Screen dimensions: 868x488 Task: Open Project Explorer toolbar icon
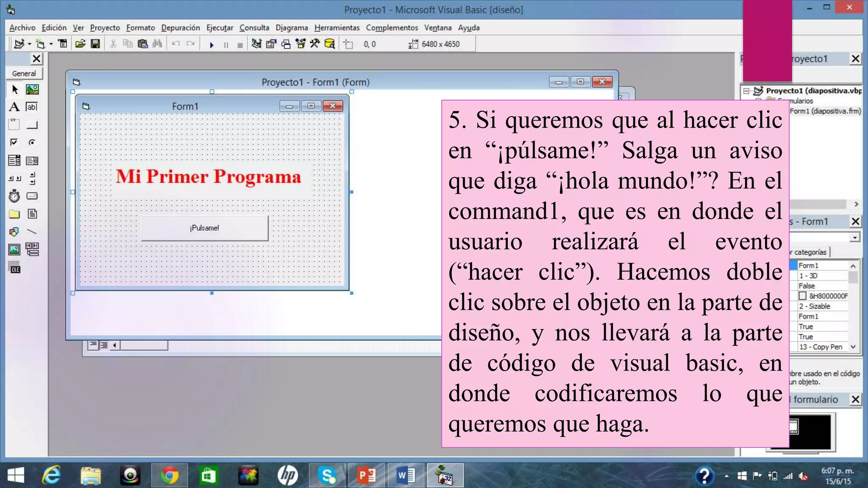pyautogui.click(x=256, y=44)
